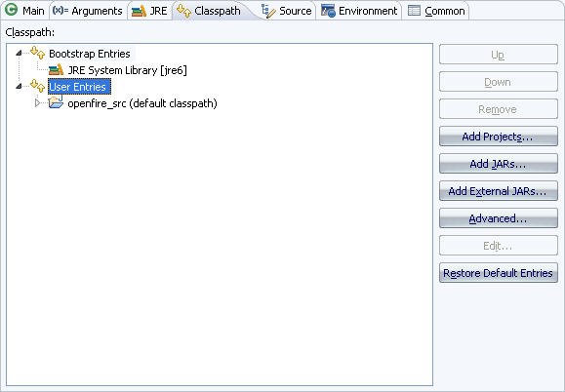
Task: Click the disabled Edit button
Action: pyautogui.click(x=499, y=246)
